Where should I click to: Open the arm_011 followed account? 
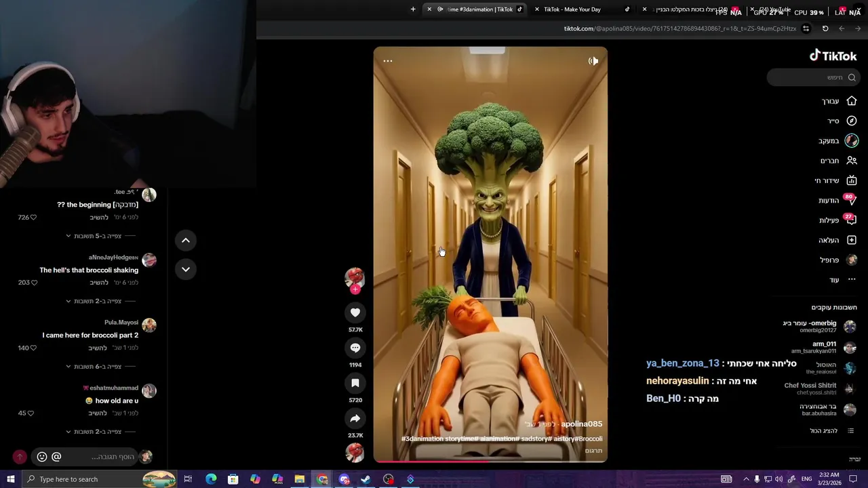[823, 347]
